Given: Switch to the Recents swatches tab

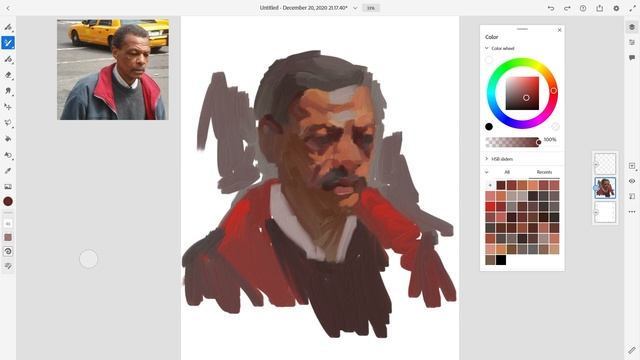Looking at the screenshot, I should (544, 172).
